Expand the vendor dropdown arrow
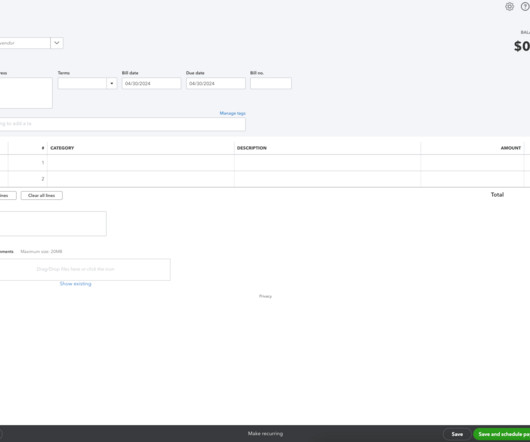 pyautogui.click(x=57, y=43)
